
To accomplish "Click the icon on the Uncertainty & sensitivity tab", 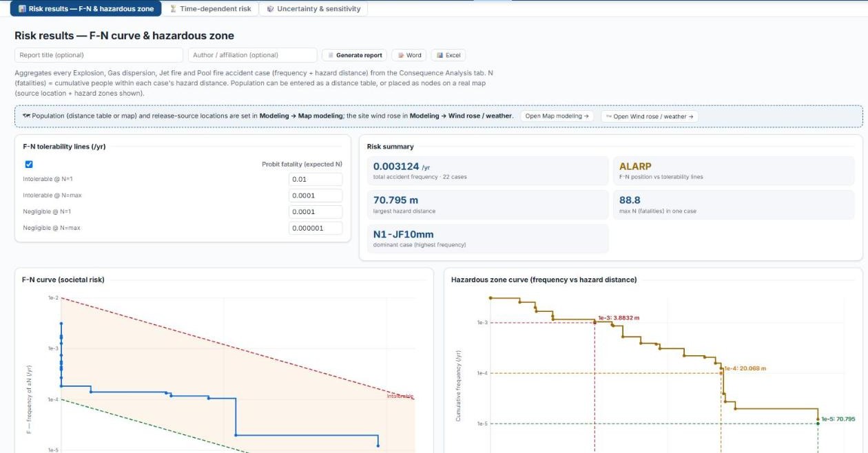I will pos(270,9).
